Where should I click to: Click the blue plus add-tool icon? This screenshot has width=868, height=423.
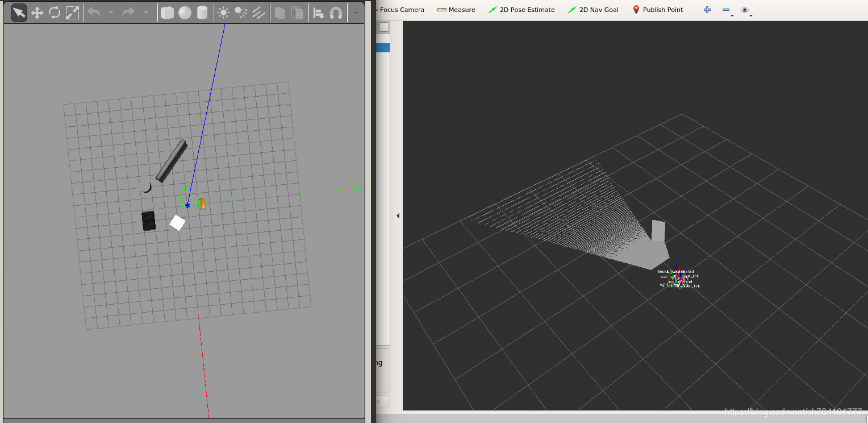(x=707, y=10)
